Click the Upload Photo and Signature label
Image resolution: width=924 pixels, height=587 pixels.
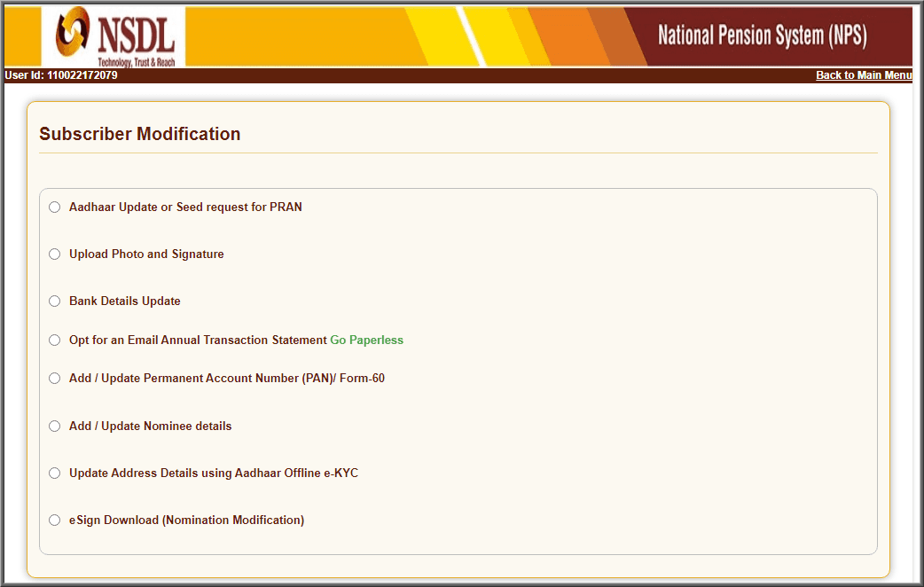coord(146,254)
